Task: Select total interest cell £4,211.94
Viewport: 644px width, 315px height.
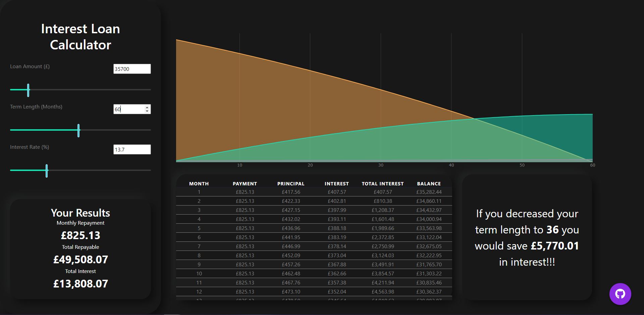Action: pyautogui.click(x=383, y=283)
